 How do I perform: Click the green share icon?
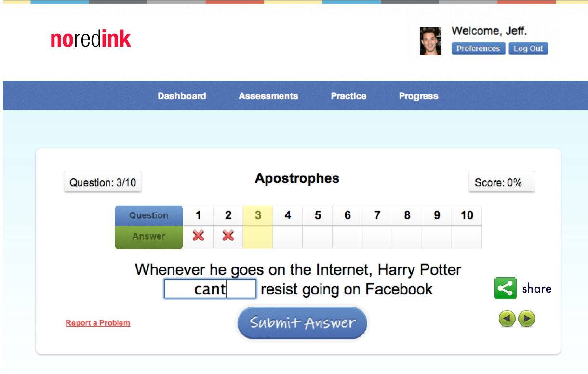point(506,288)
